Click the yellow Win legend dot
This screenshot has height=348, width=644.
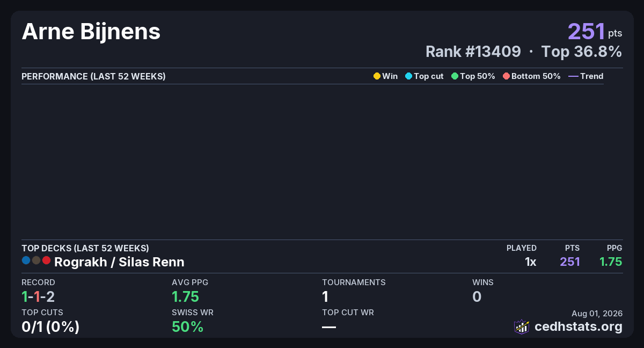(x=377, y=76)
